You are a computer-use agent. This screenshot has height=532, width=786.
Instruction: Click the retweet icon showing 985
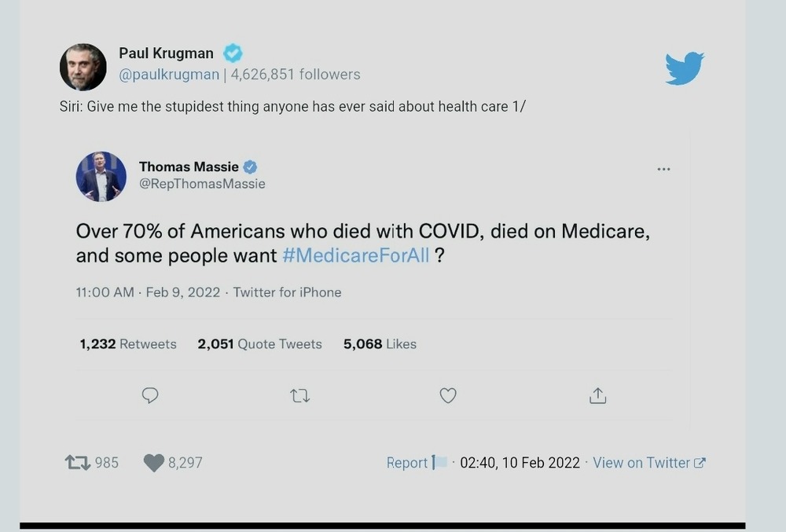77,463
